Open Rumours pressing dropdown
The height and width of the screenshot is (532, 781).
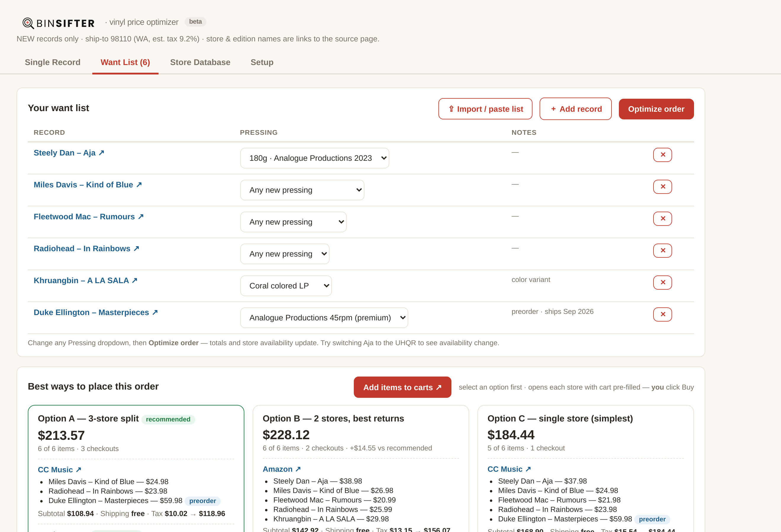pyautogui.click(x=293, y=222)
